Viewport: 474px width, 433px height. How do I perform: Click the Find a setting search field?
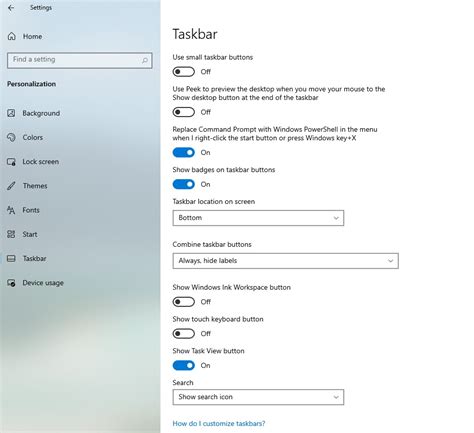(80, 60)
